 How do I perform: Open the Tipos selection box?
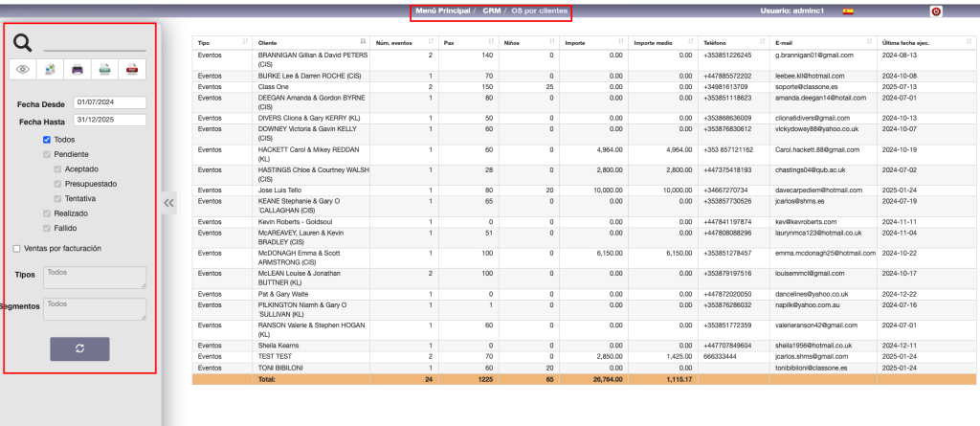tap(95, 277)
